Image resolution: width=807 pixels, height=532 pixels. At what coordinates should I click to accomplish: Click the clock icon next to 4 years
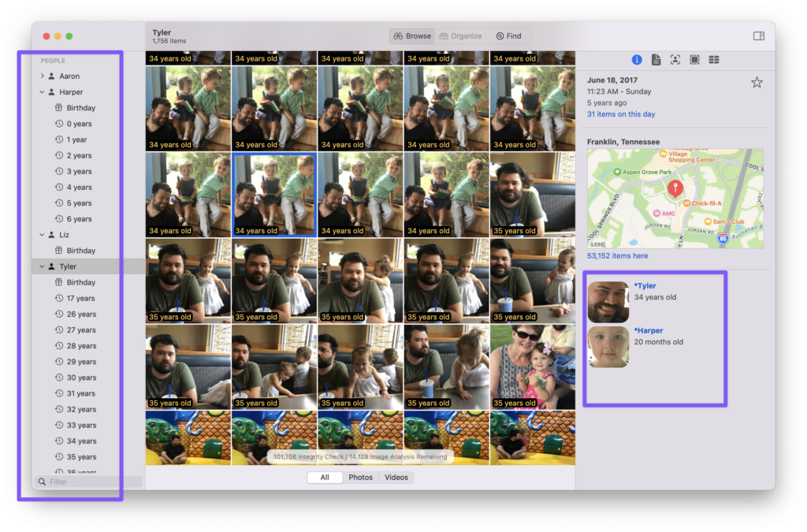tap(59, 188)
